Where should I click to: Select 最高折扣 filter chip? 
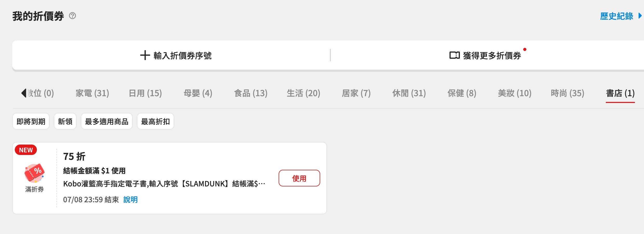click(155, 121)
